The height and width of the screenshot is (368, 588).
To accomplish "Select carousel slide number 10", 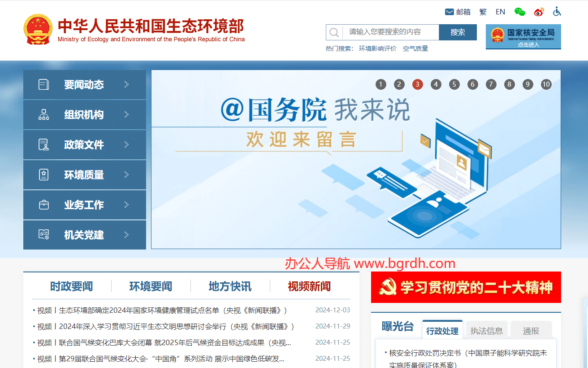I will coord(546,84).
